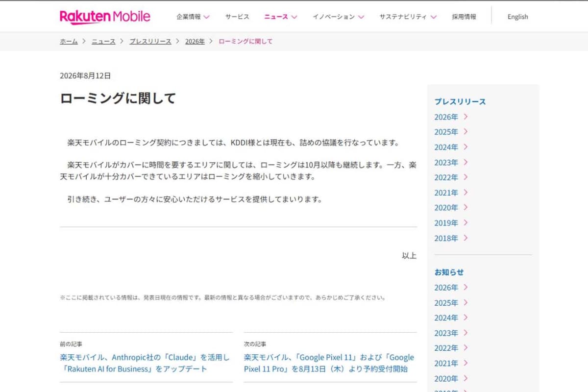
Task: Select the article title ローミングに関して
Action: [118, 98]
